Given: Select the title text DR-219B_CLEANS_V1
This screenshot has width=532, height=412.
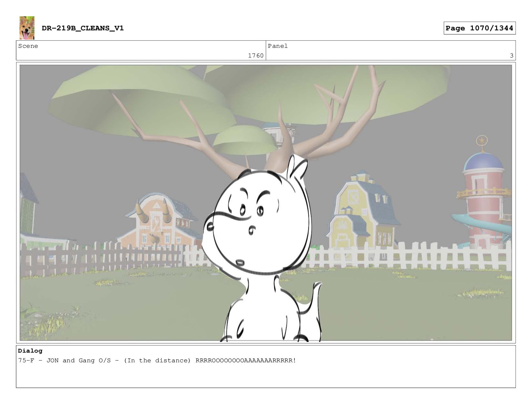Looking at the screenshot, I should [x=83, y=28].
